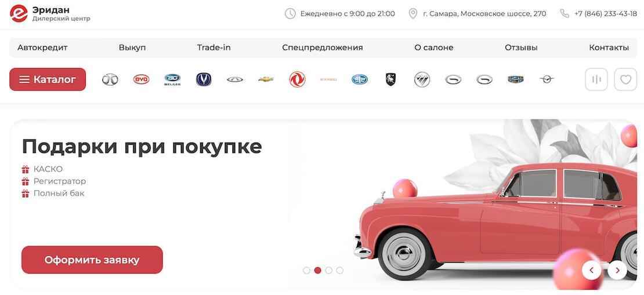Select the fourth slider dot
The height and width of the screenshot is (295, 644).
click(x=339, y=271)
